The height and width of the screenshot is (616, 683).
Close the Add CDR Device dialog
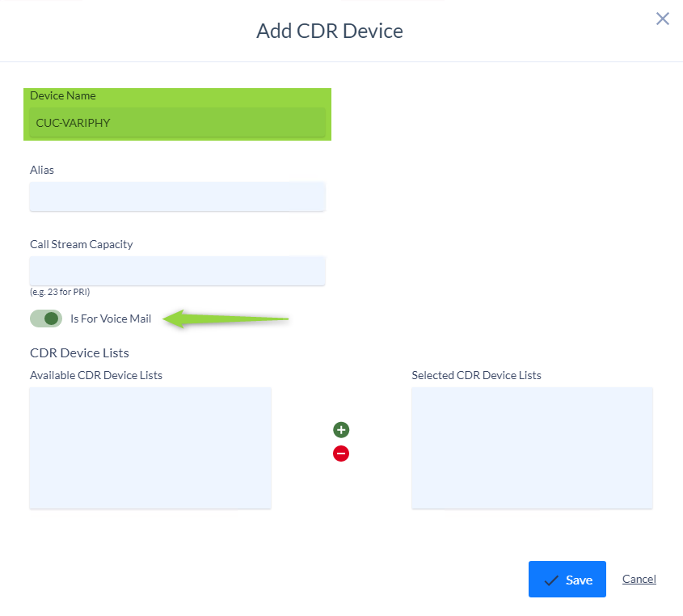pyautogui.click(x=663, y=19)
